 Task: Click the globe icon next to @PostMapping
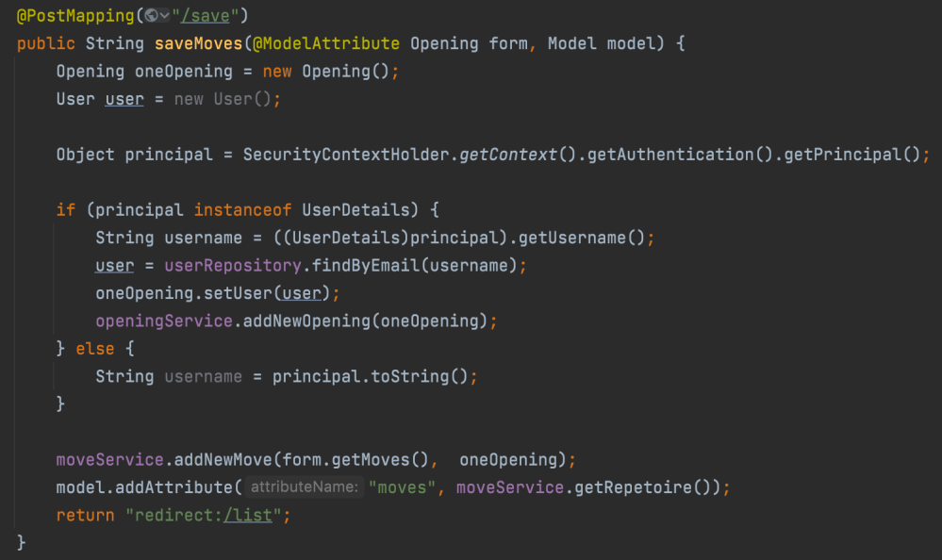click(x=150, y=16)
